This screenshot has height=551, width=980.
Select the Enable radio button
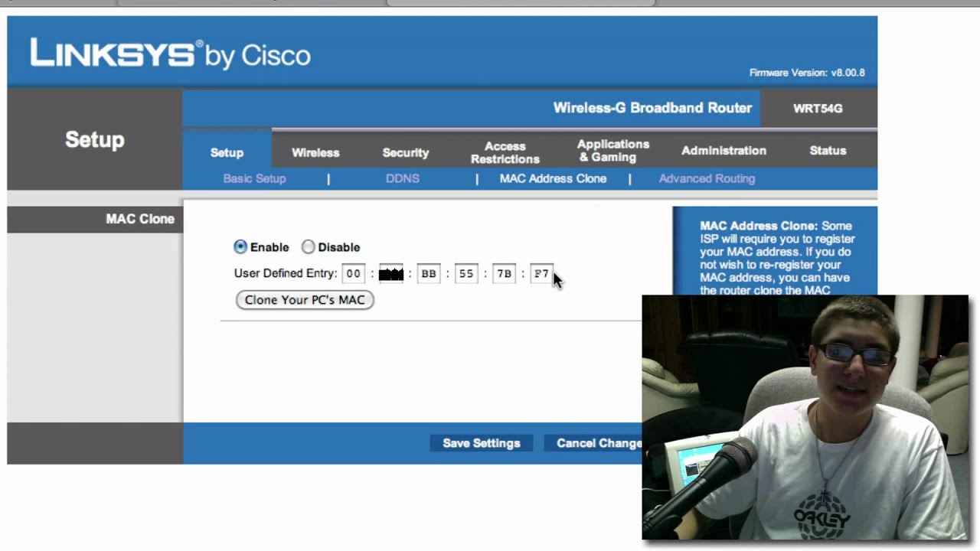point(240,247)
